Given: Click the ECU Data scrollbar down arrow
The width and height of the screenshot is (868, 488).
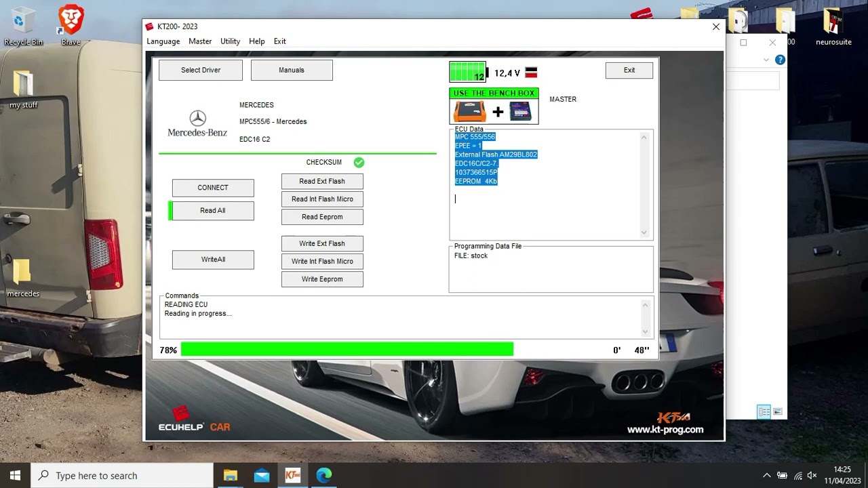Looking at the screenshot, I should (644, 232).
